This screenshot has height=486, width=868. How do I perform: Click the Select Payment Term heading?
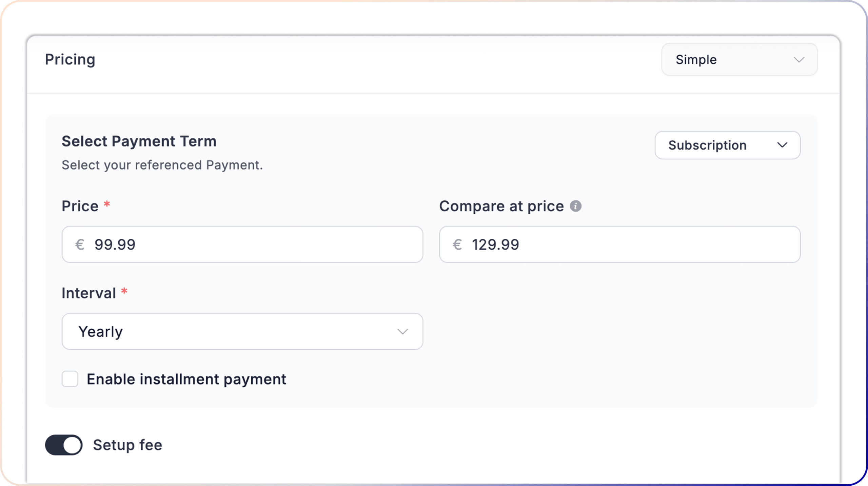point(139,141)
